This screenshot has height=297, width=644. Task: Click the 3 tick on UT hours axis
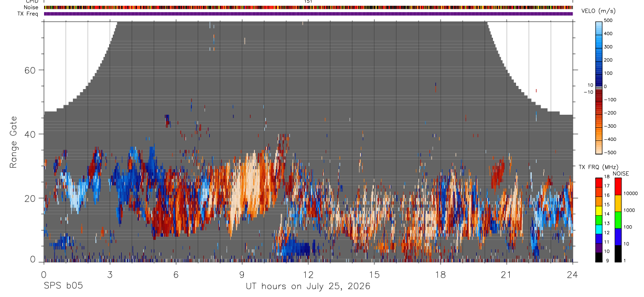coord(110,274)
